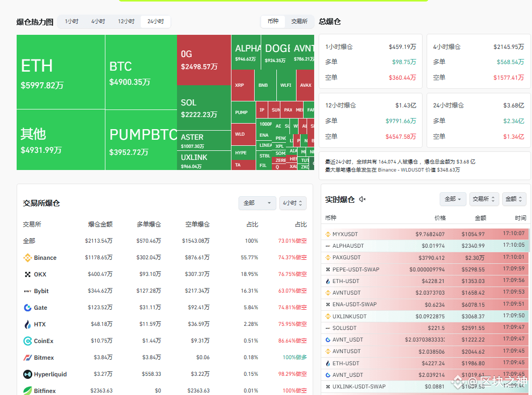532x395 pixels.
Task: Select the SOLUSDT liquidation row
Action: click(x=426, y=328)
